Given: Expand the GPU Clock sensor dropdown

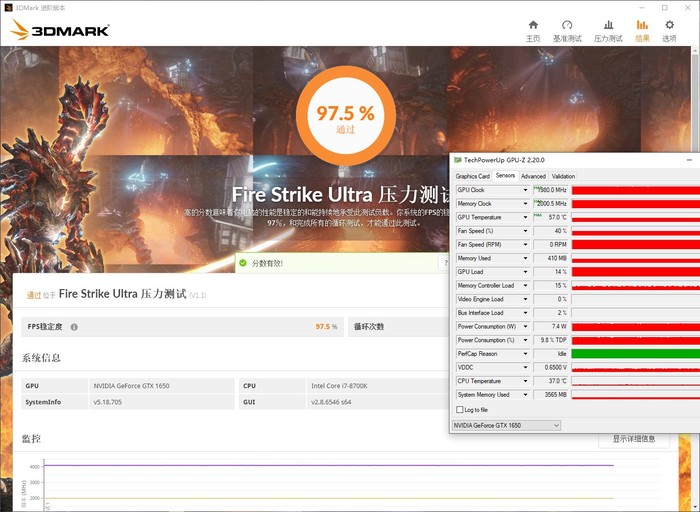Looking at the screenshot, I should coord(525,190).
